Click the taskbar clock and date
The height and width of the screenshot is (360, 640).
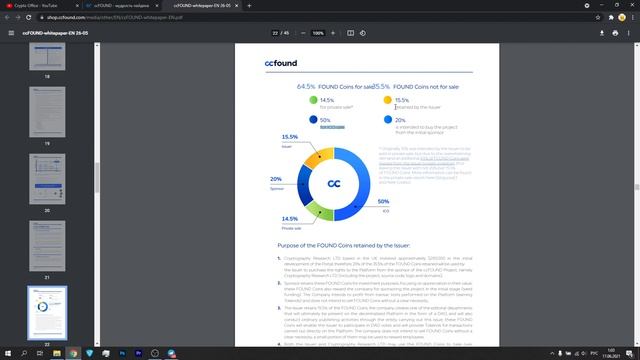pyautogui.click(x=611, y=353)
